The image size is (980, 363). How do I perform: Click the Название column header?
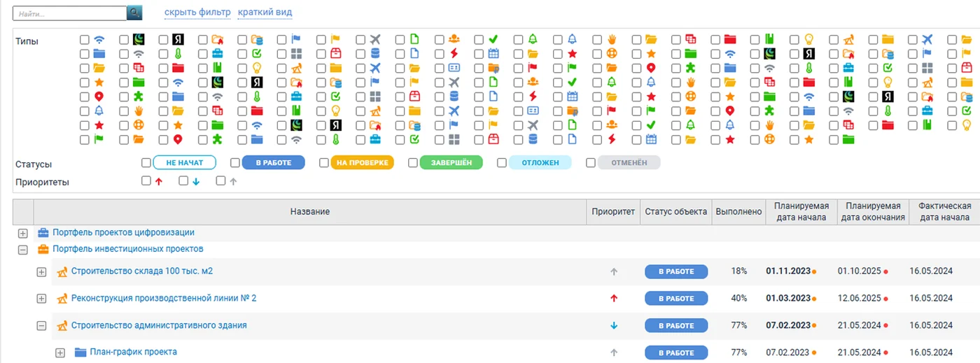[x=310, y=211]
